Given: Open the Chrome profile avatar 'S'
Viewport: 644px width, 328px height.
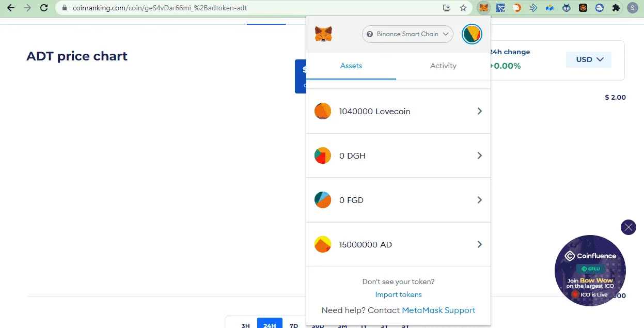Looking at the screenshot, I should 633,8.
